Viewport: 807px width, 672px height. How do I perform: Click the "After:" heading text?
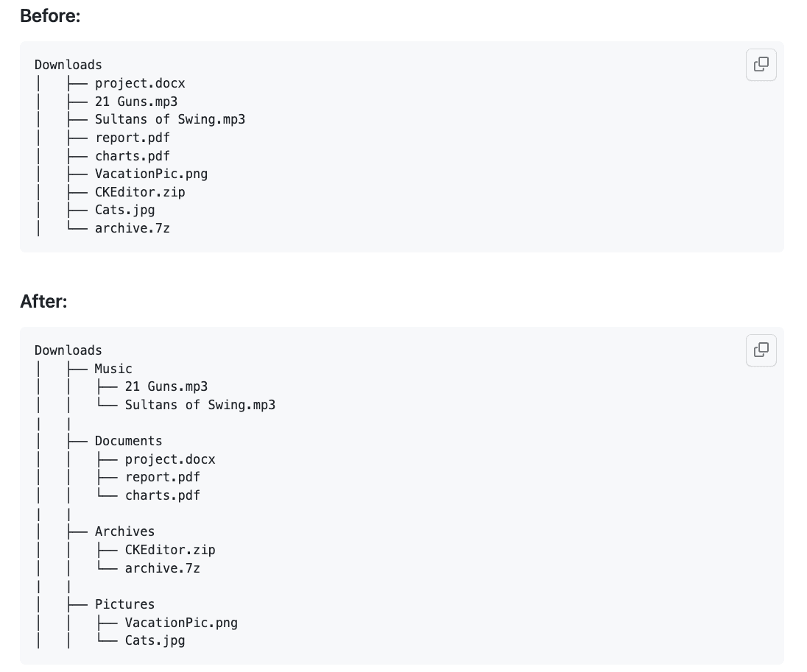pyautogui.click(x=43, y=301)
